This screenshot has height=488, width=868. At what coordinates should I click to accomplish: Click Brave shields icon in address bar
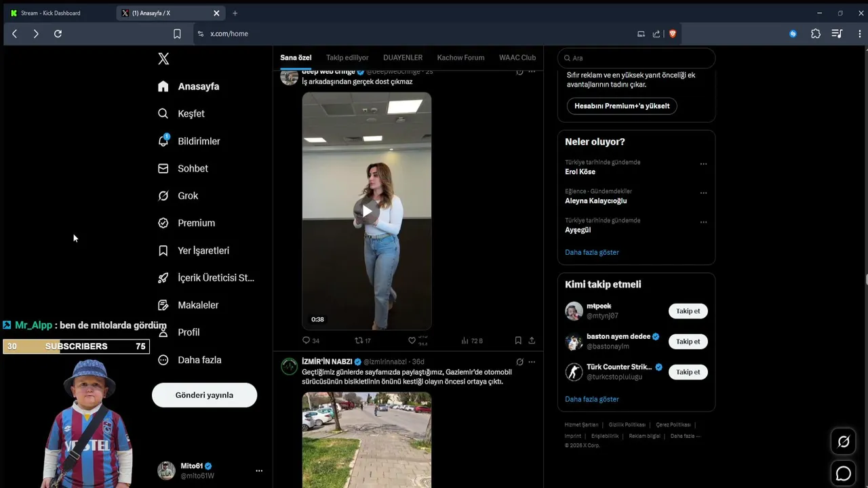673,34
